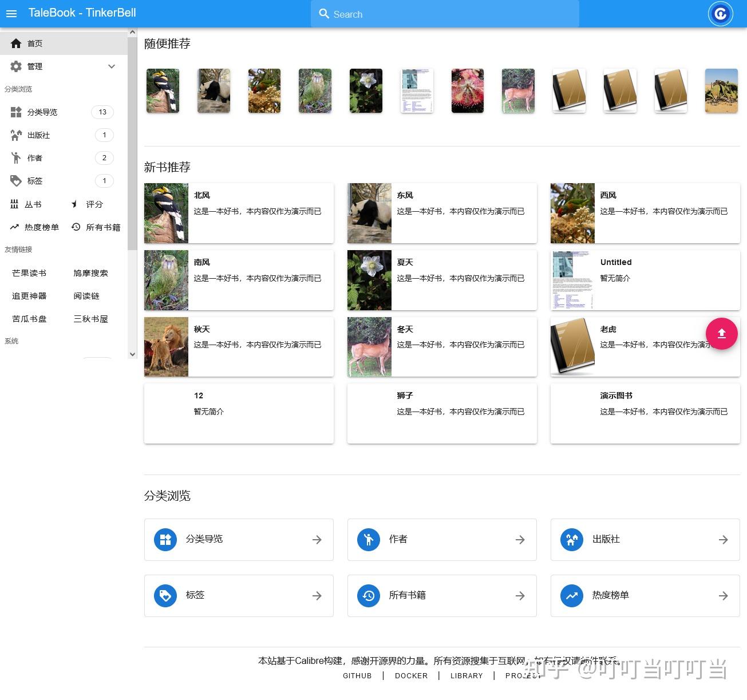Click the 分类导览 grid icon in sidebar
This screenshot has height=700, width=747.
pos(15,112)
